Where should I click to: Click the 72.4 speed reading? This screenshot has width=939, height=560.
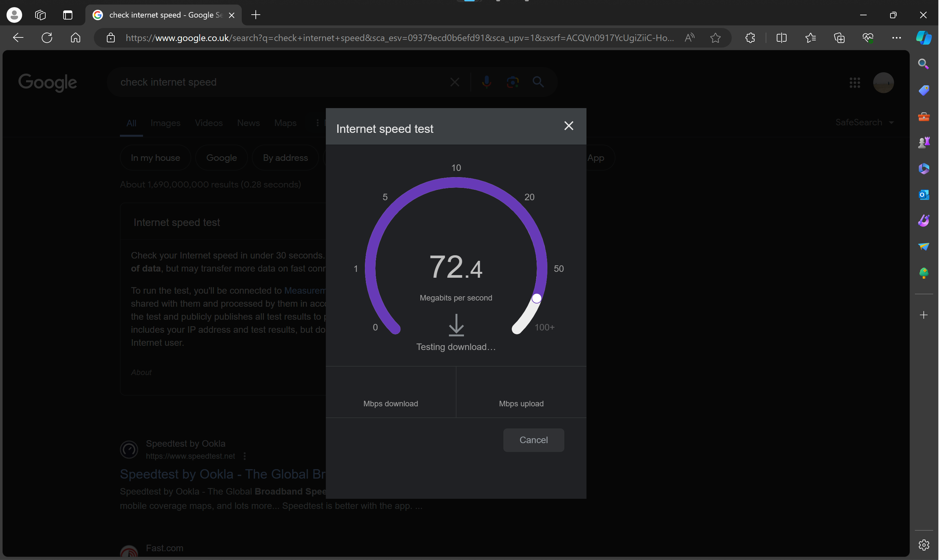click(456, 267)
